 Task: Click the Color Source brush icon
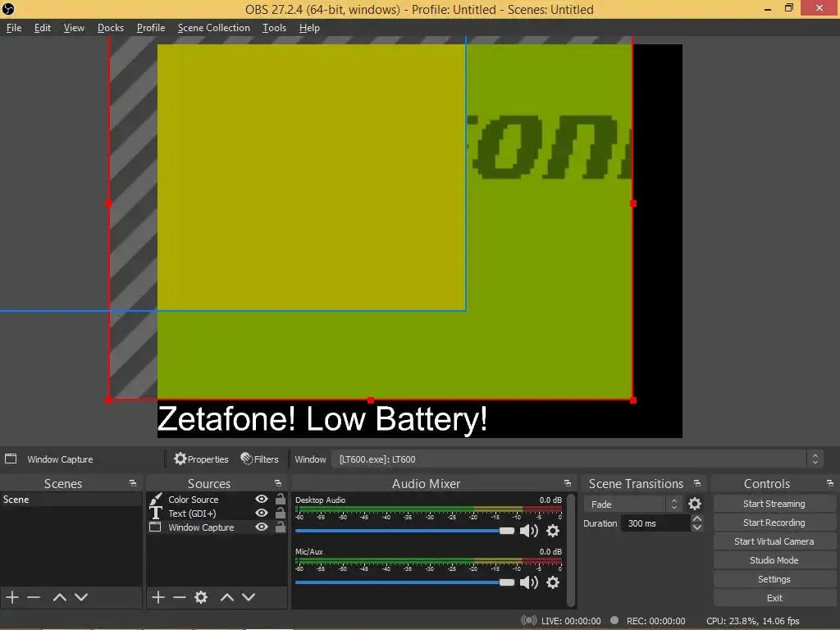pos(155,500)
